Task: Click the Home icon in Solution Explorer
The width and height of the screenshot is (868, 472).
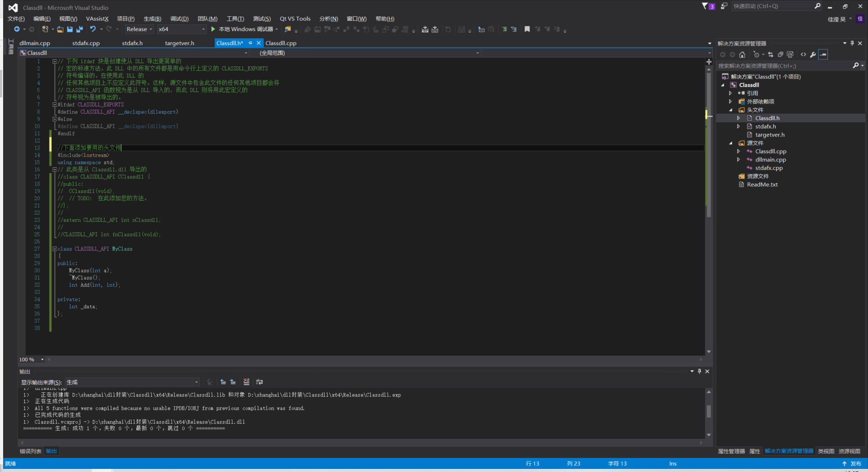Action: 742,55
